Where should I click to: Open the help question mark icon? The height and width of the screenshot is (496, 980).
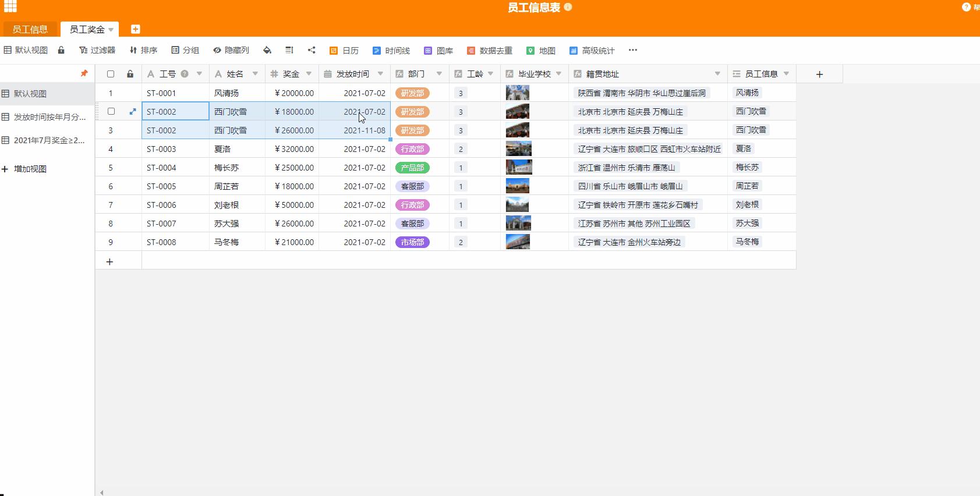[966, 7]
